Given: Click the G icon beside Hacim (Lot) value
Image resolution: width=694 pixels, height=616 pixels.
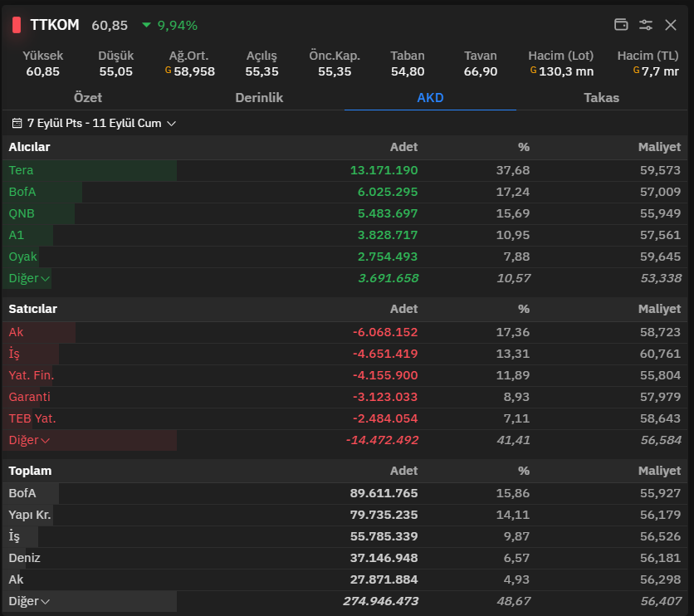Looking at the screenshot, I should (x=533, y=70).
